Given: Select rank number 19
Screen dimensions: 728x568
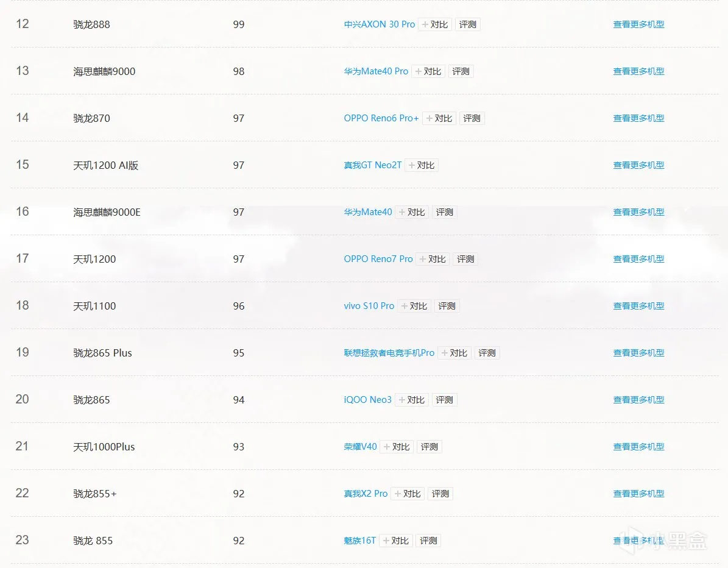Looking at the screenshot, I should [23, 352].
